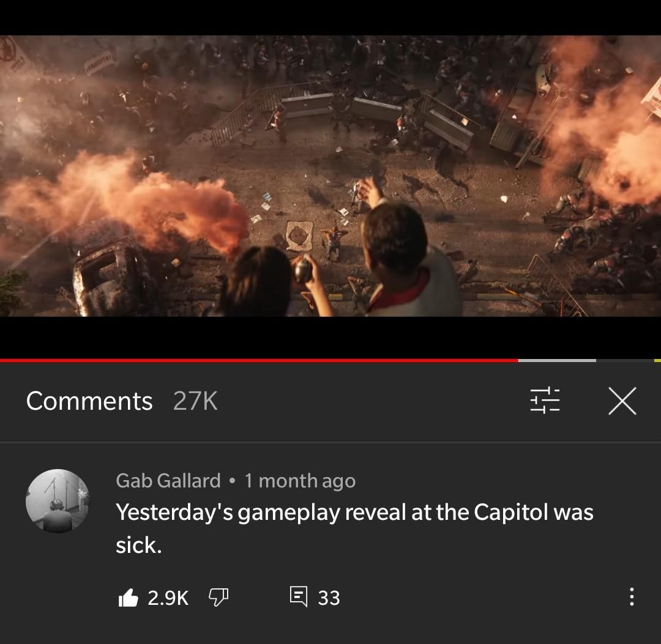Viewport: 661px width, 644px height.
Task: Tap the black letterbox area below the video
Action: pyautogui.click(x=330, y=337)
